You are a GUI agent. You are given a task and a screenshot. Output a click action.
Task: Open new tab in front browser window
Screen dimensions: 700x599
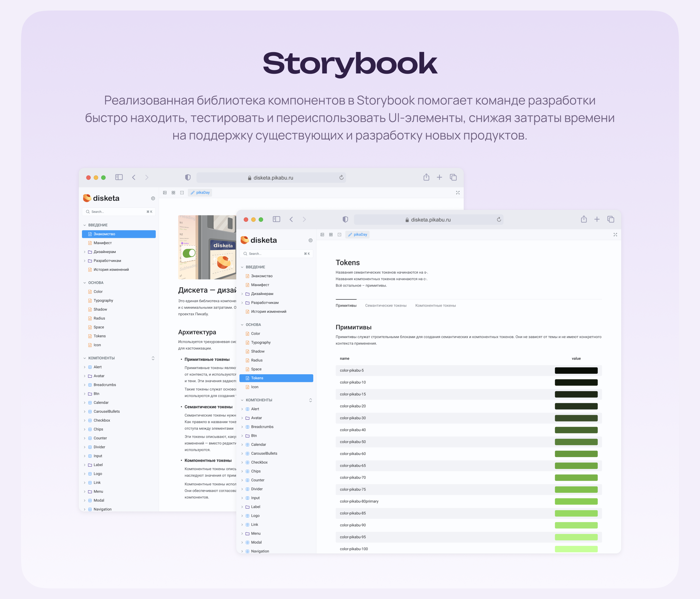point(597,219)
